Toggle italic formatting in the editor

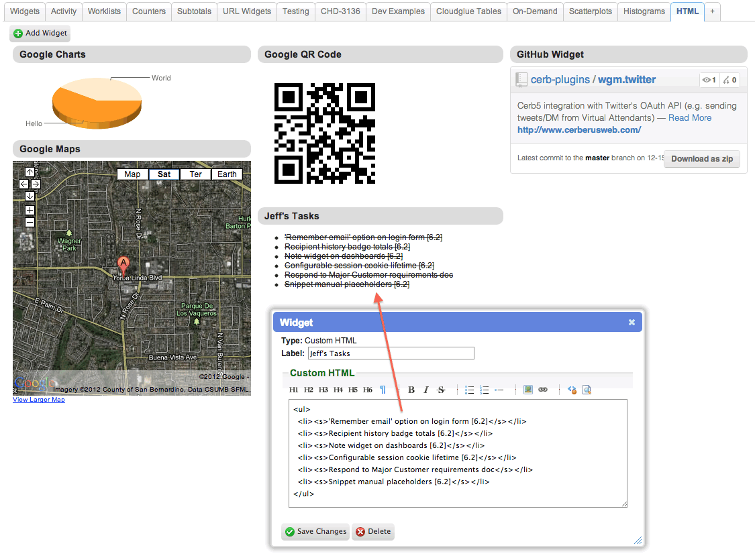click(x=425, y=390)
